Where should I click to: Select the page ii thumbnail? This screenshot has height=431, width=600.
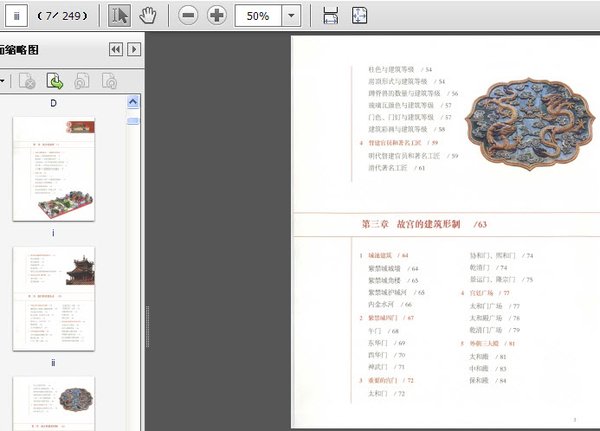[x=54, y=297]
